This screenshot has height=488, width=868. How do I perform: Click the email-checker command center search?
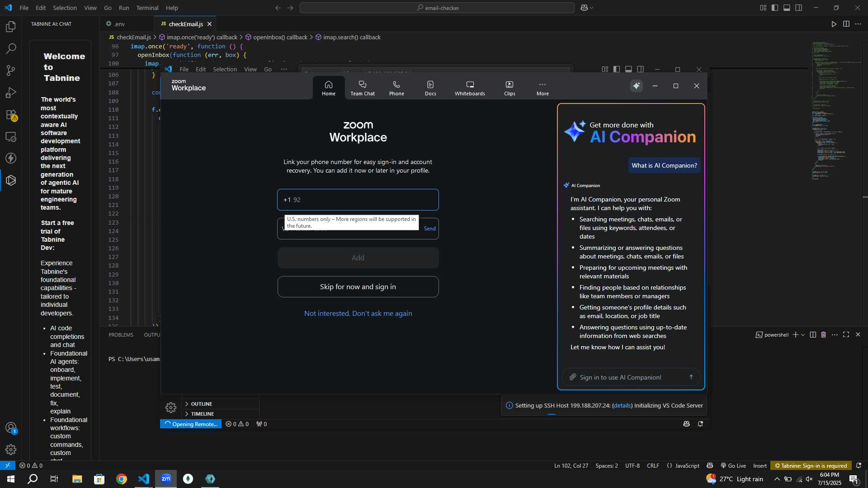pyautogui.click(x=437, y=8)
